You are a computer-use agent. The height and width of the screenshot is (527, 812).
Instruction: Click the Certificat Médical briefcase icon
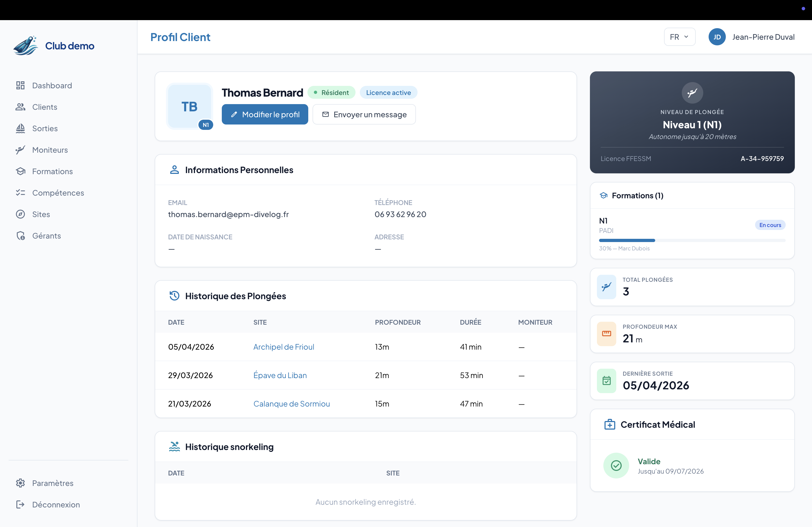609,424
